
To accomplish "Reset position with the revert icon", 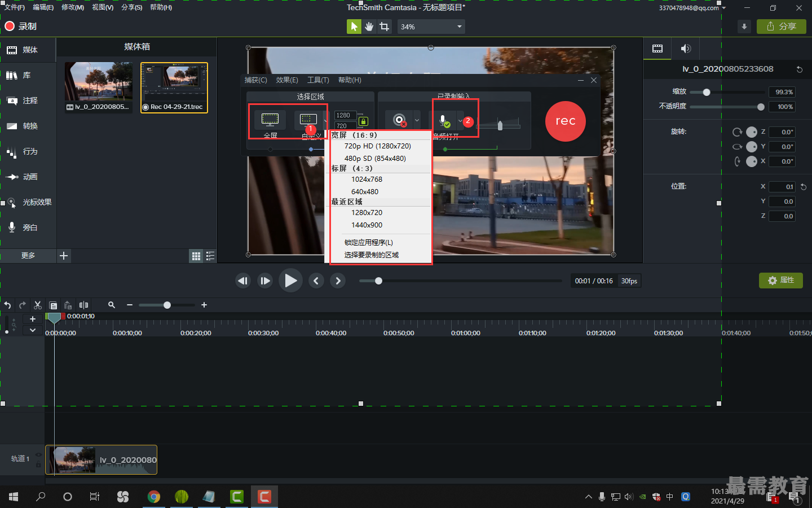I will [804, 187].
